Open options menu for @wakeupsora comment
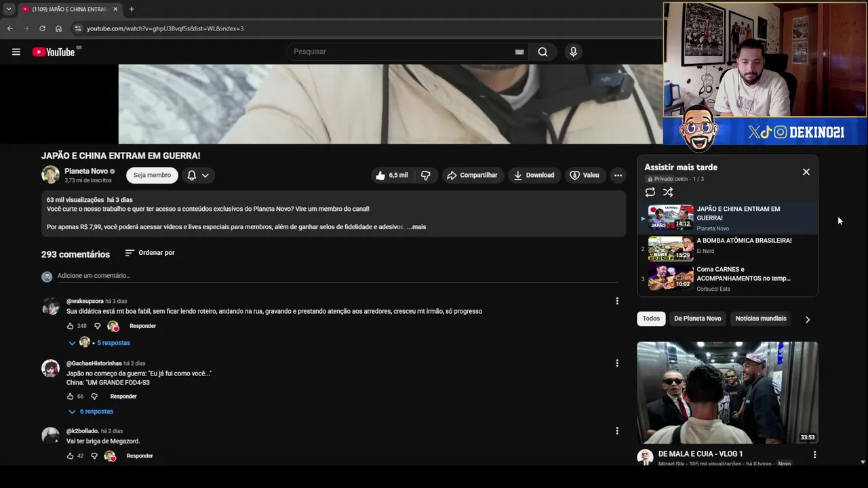868x488 pixels. [617, 301]
